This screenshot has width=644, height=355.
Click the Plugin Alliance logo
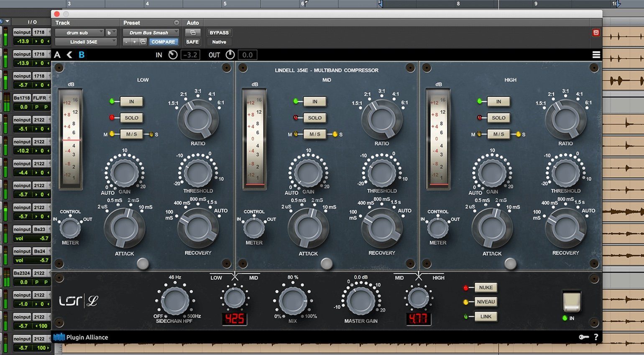(81, 337)
